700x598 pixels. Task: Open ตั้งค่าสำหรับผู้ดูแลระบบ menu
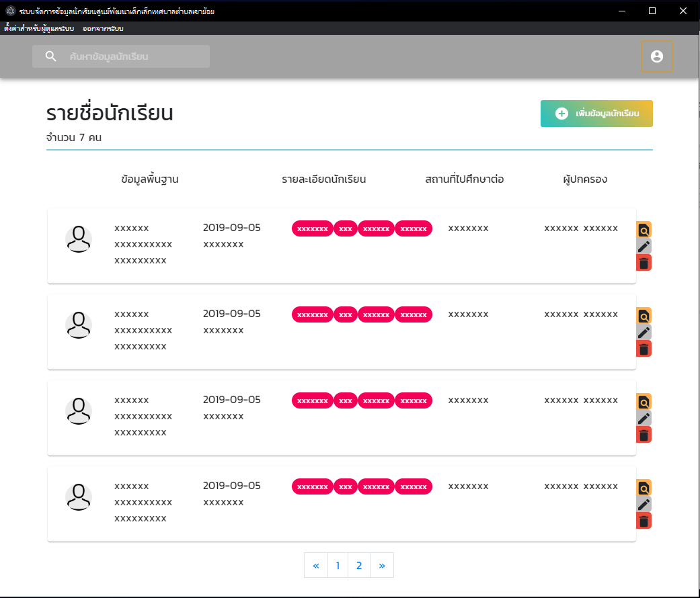click(39, 29)
